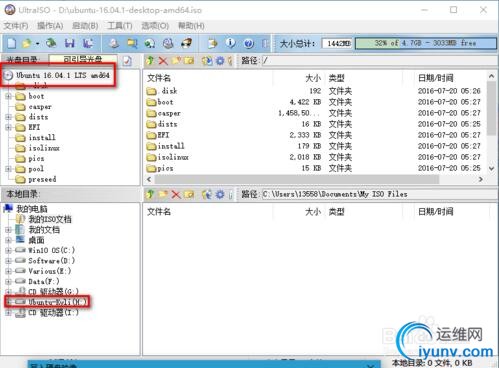Screen dimensions: 499x368
Task: Click the Burn CD/DVD image icon
Action: tap(186, 43)
